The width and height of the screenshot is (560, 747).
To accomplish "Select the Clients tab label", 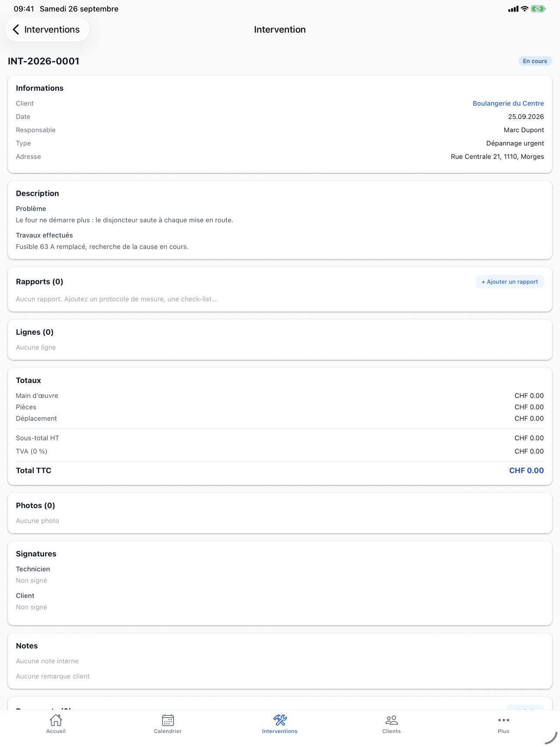I will click(x=392, y=731).
